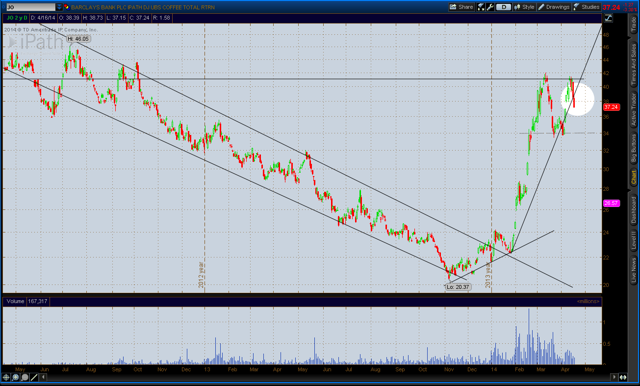The width and height of the screenshot is (640, 386).
Task: Click the C: 37.24 close value
Action: click(139, 18)
